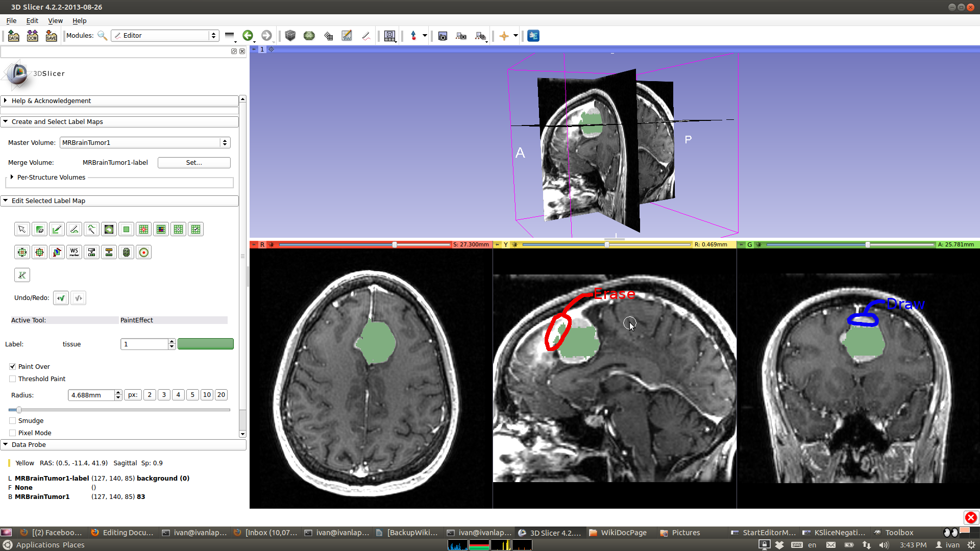
Task: Enable the Smudge checkbox
Action: [x=13, y=420]
